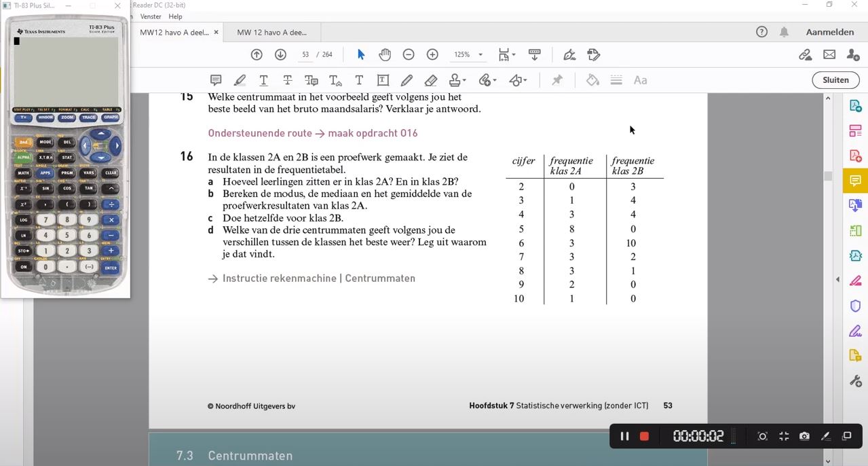The image size is (868, 466).
Task: Open Protect shield tool in sidebar
Action: pos(855,306)
